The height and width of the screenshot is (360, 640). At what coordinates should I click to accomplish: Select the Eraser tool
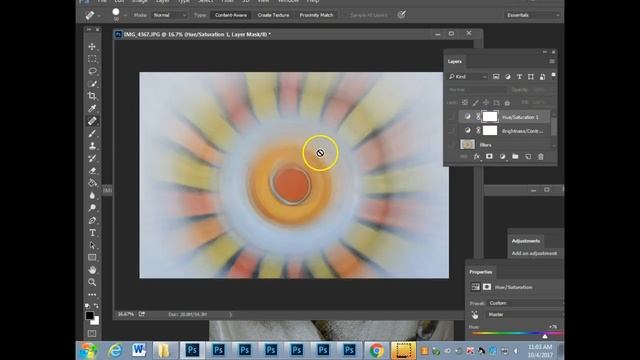click(92, 171)
